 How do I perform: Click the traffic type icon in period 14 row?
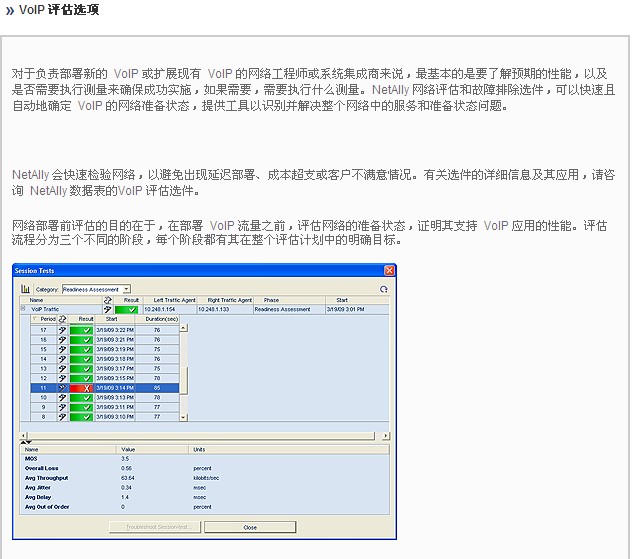[62, 358]
